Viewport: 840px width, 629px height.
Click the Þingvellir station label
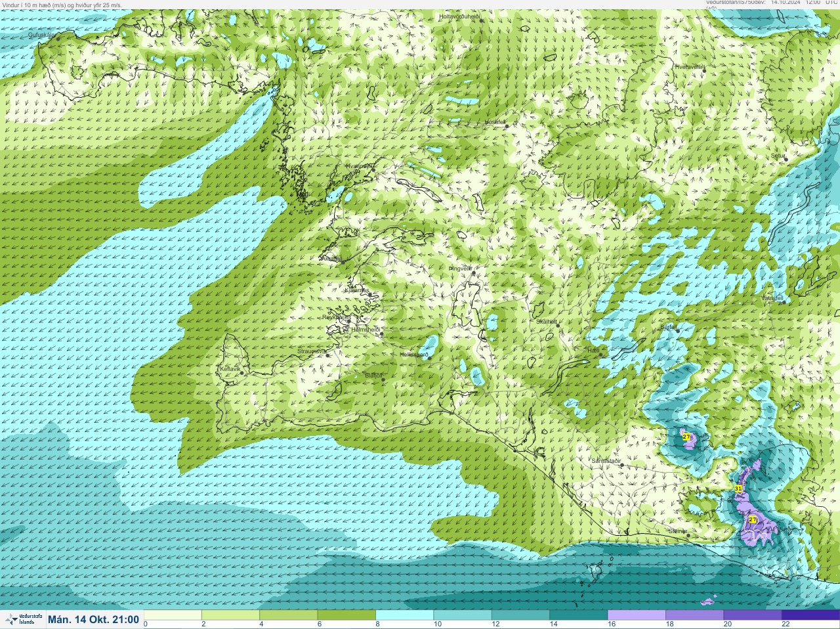[x=460, y=269]
